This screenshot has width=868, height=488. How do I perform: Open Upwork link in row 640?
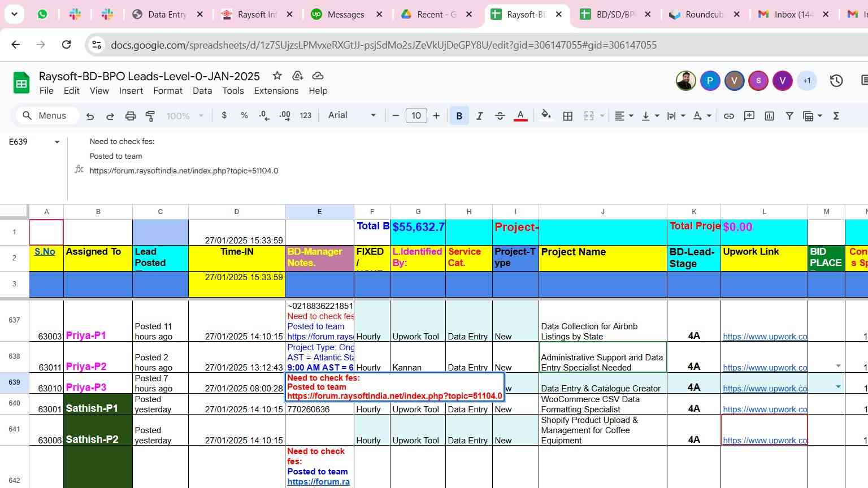point(765,409)
